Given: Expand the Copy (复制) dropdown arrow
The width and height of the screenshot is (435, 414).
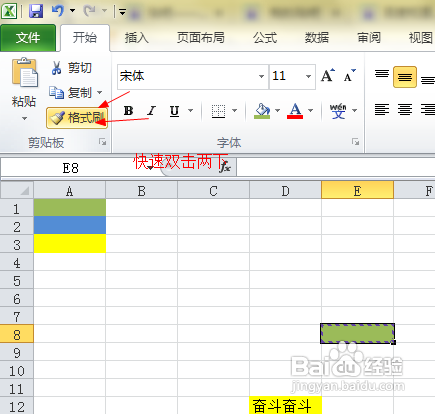Looking at the screenshot, I should point(99,92).
